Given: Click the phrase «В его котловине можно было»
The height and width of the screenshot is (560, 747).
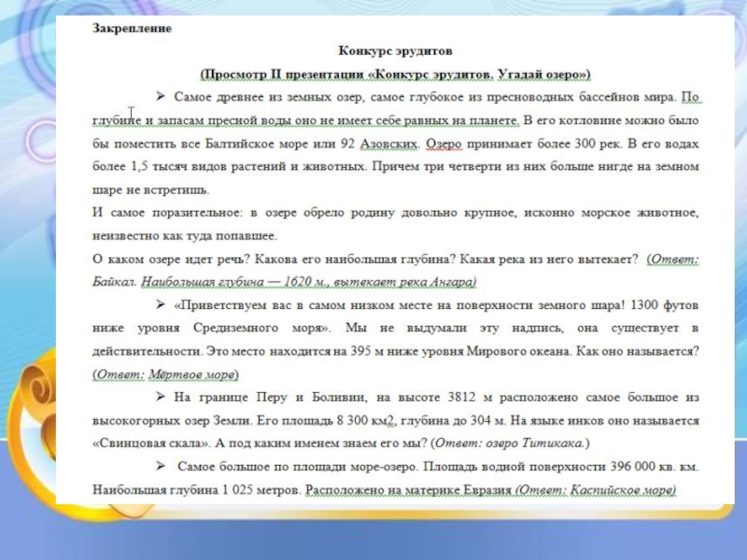Looking at the screenshot, I should click(x=612, y=120).
